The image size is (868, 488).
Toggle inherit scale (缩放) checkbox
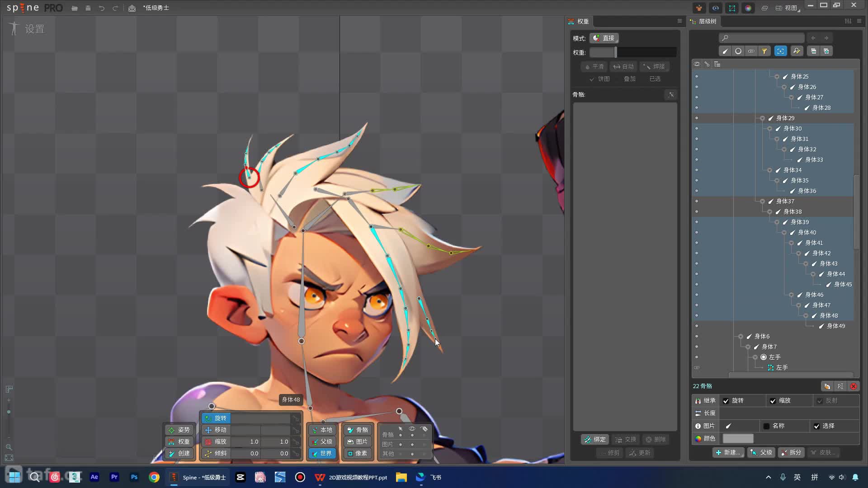tap(773, 401)
